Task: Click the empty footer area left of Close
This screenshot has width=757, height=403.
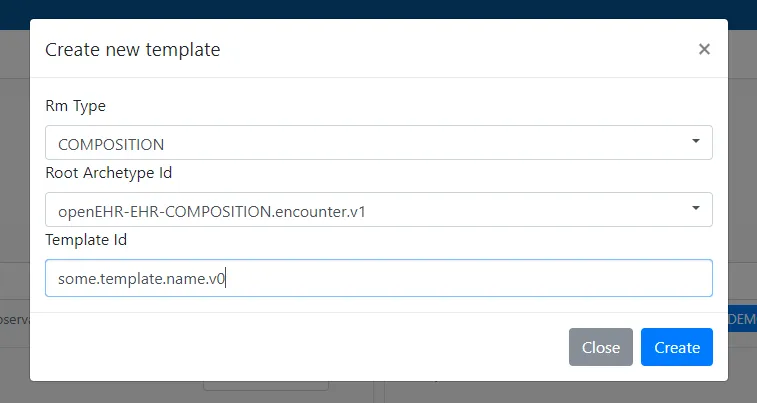Action: pos(300,347)
